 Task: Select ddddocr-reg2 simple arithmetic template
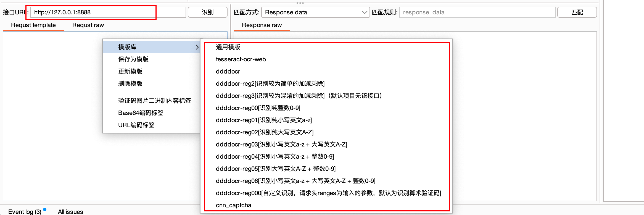click(326, 83)
